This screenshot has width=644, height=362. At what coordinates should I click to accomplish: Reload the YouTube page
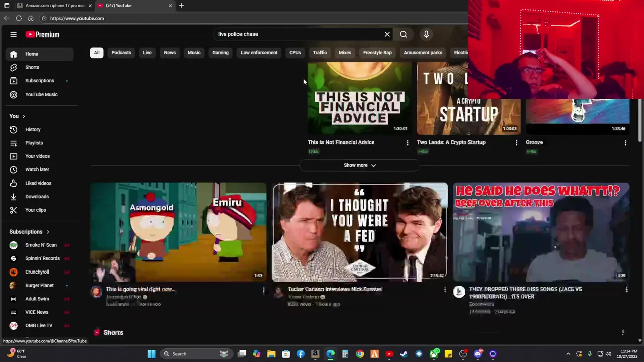pyautogui.click(x=19, y=18)
